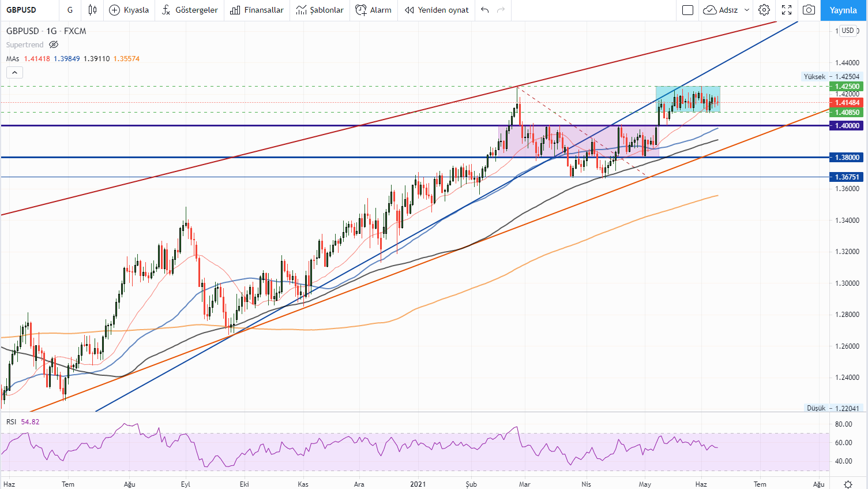868x489 pixels.
Task: Select the 1.40850 green price label
Action: click(847, 113)
